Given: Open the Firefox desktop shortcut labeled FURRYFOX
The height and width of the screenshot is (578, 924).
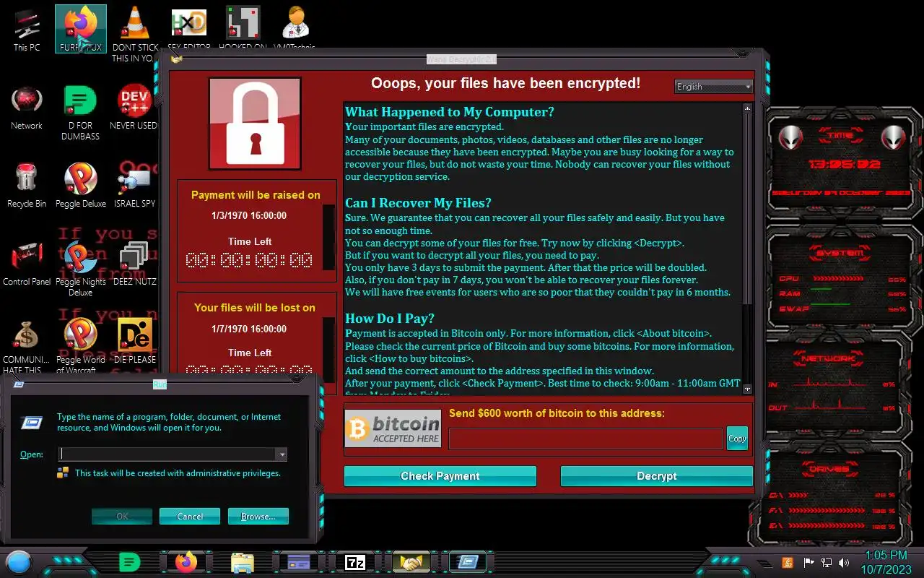Looking at the screenshot, I should (x=80, y=30).
